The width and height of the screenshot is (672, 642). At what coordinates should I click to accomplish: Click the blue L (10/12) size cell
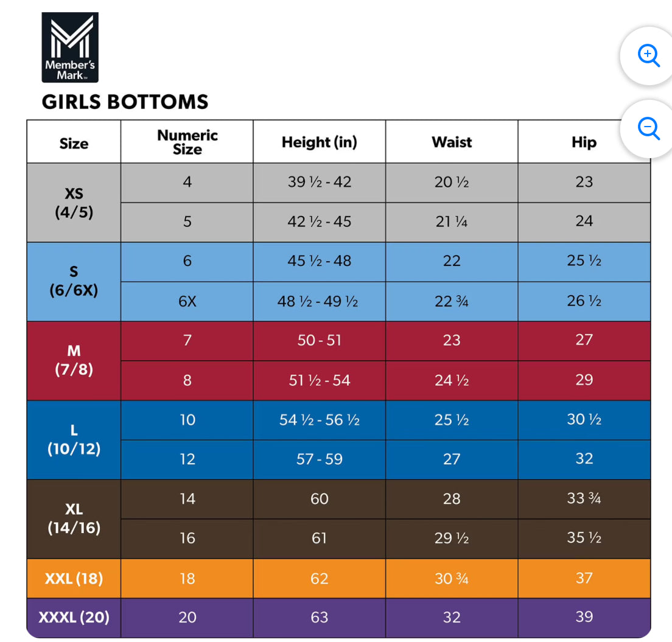pyautogui.click(x=74, y=440)
